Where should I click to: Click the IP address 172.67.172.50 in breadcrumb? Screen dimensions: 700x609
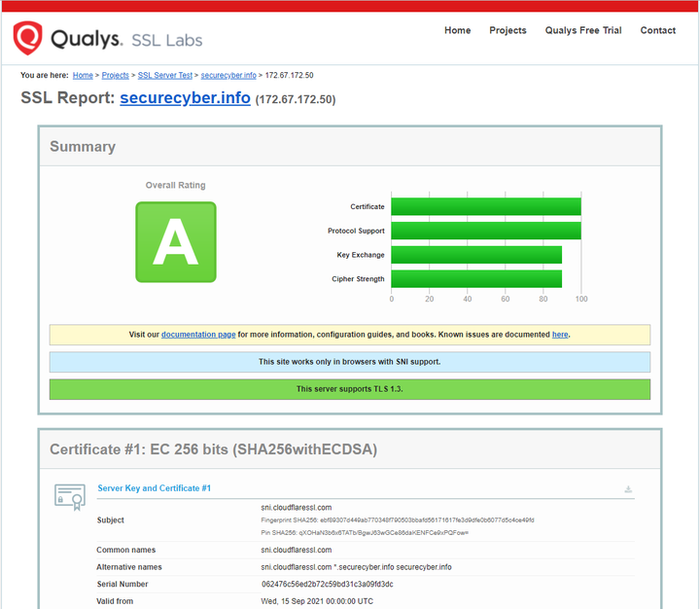point(290,75)
